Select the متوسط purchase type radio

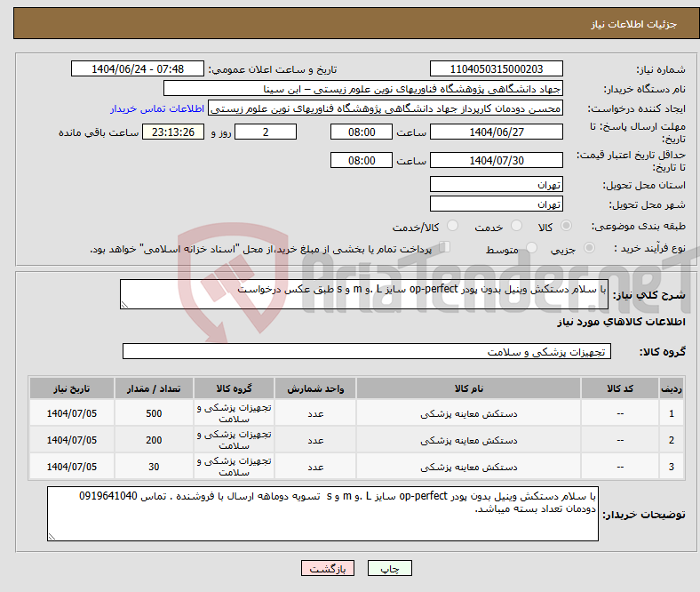click(532, 247)
